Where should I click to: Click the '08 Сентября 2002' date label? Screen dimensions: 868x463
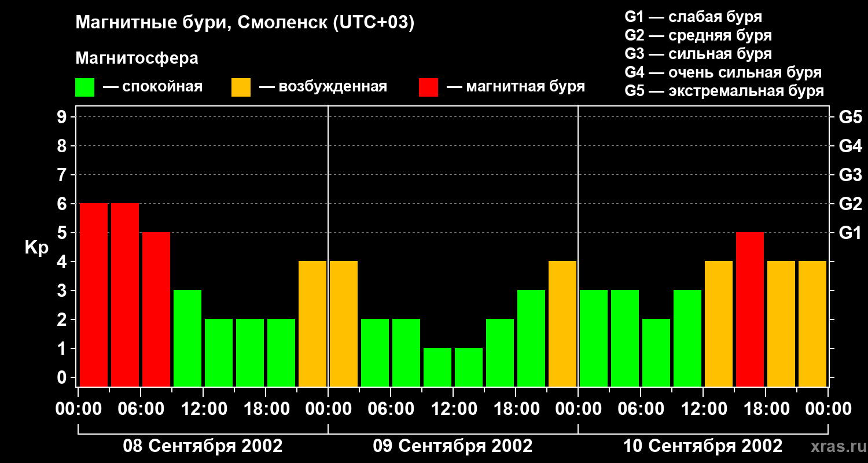point(203,446)
